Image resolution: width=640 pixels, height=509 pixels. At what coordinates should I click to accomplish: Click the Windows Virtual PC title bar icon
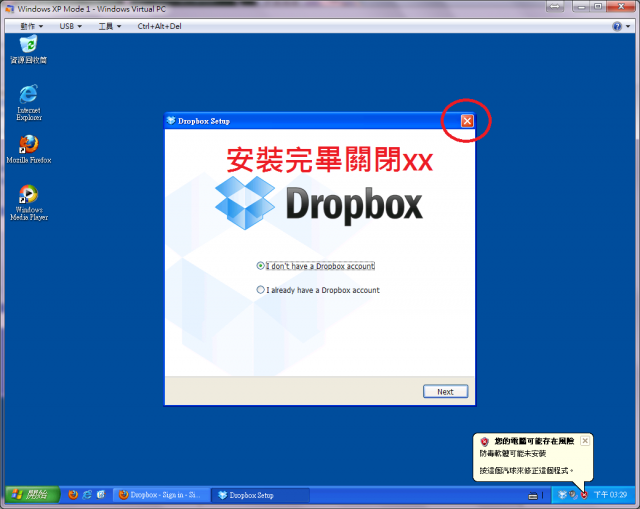click(9, 9)
